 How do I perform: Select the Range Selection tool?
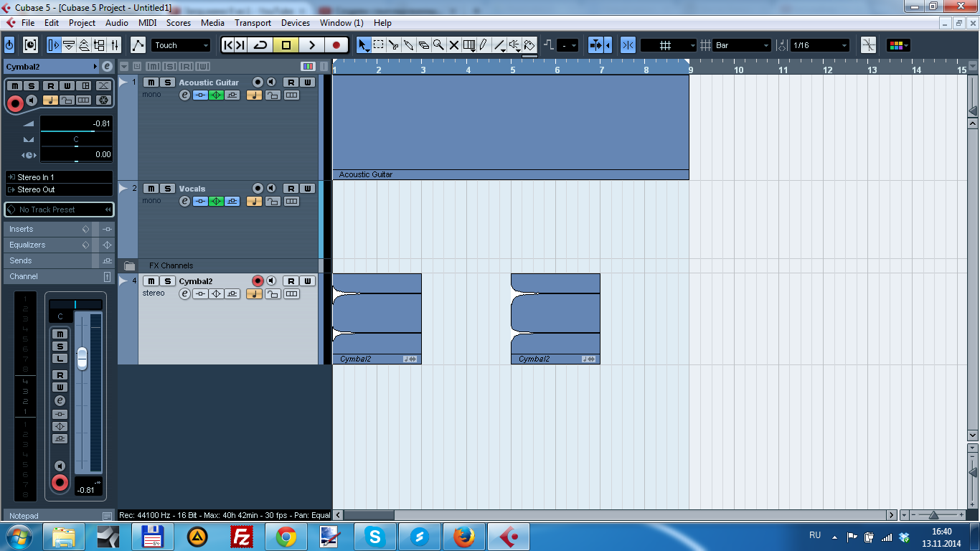pos(379,45)
